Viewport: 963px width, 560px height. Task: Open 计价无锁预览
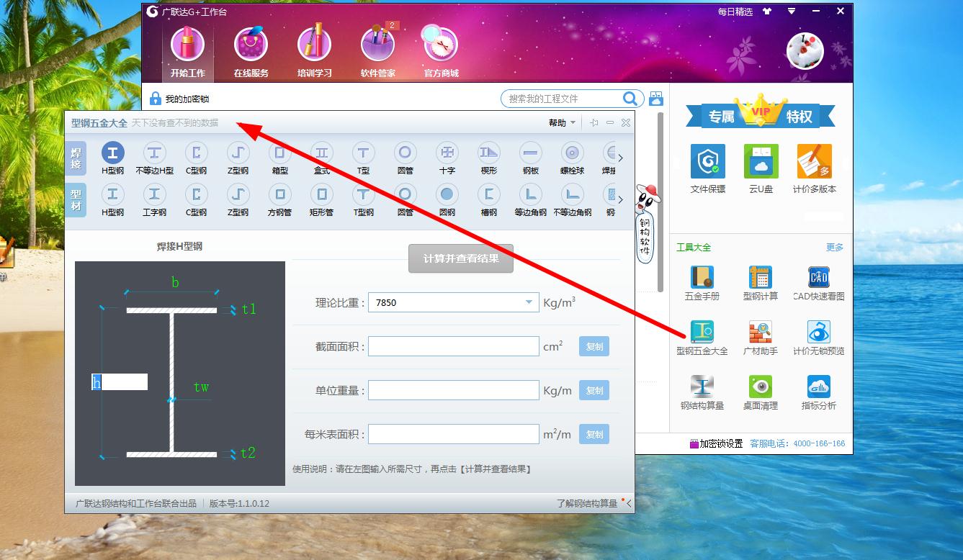818,338
